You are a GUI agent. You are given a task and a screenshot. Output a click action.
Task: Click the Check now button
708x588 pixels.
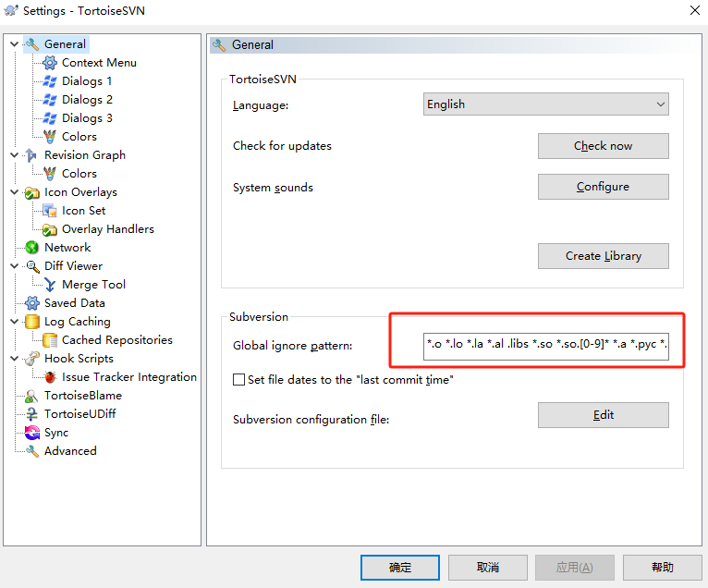pyautogui.click(x=603, y=146)
